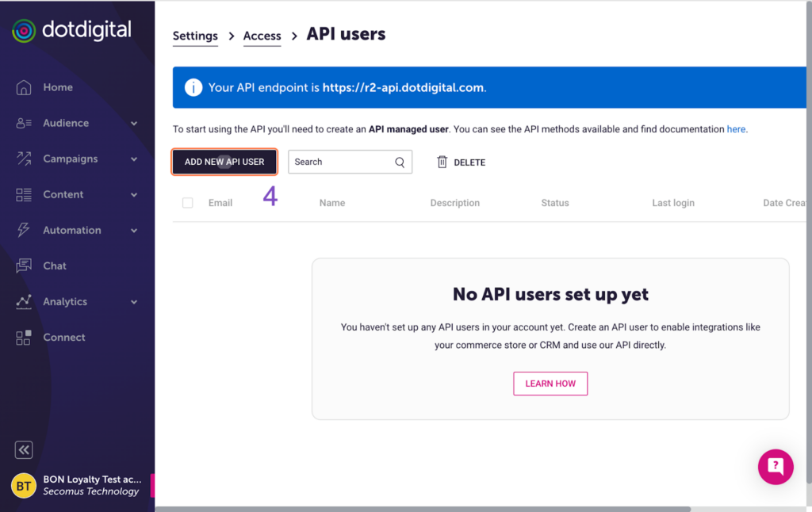Click the Add New API User button

click(224, 162)
